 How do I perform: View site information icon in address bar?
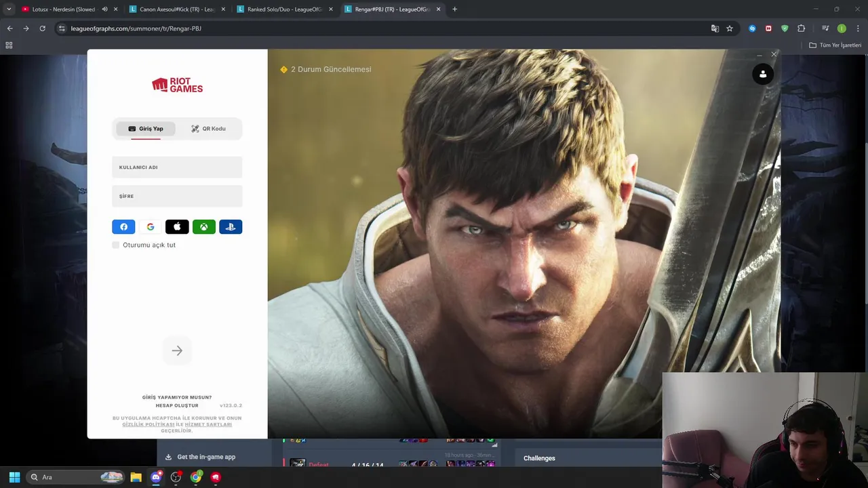[x=62, y=28]
